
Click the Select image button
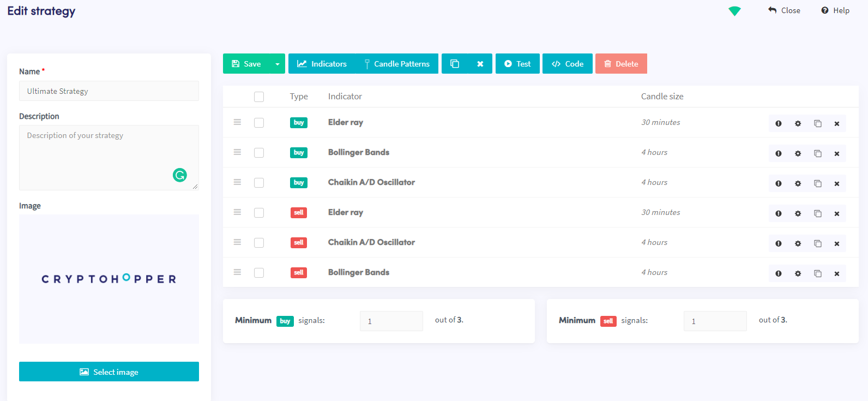pos(109,372)
